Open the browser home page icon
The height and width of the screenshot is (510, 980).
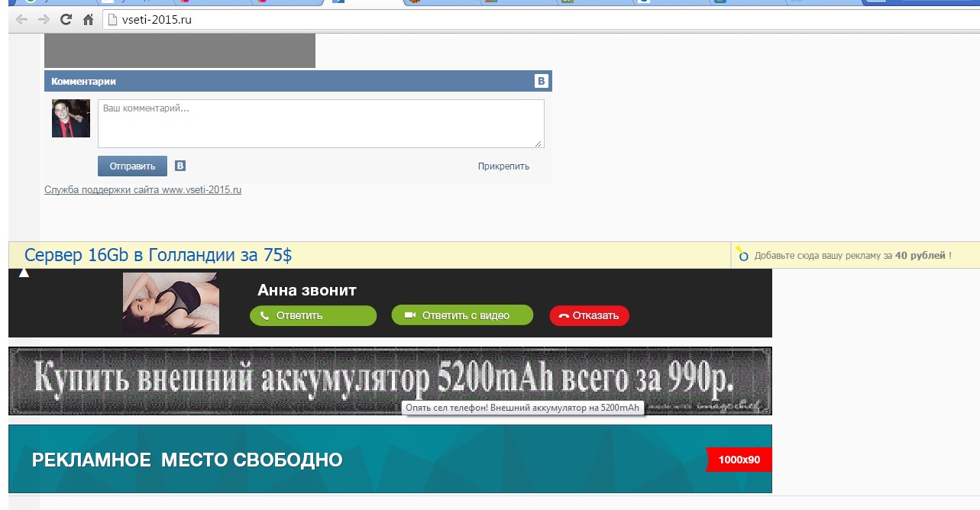point(89,20)
